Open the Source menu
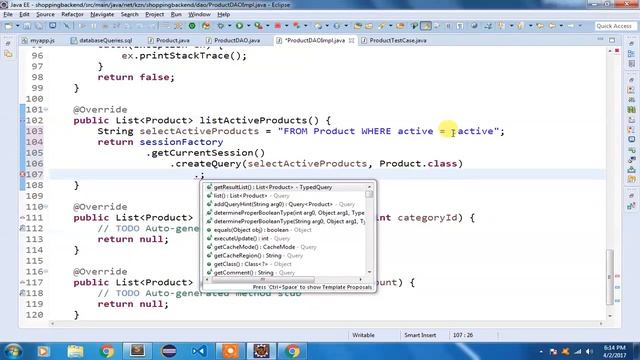The width and height of the screenshot is (640, 360). pyautogui.click(x=45, y=14)
